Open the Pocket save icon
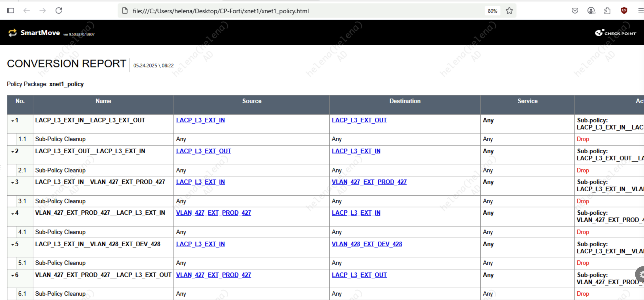This screenshot has width=644, height=300. tap(575, 11)
